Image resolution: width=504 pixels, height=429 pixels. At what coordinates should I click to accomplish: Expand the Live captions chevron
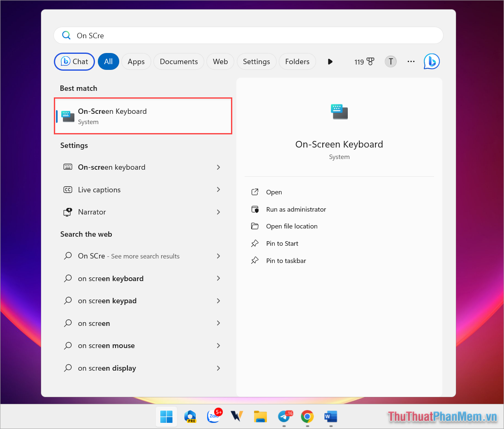click(218, 189)
